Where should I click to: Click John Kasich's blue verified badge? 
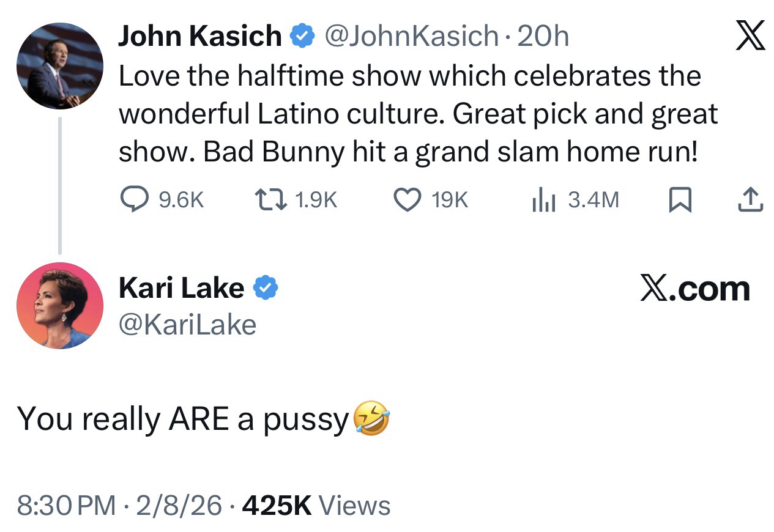click(301, 37)
